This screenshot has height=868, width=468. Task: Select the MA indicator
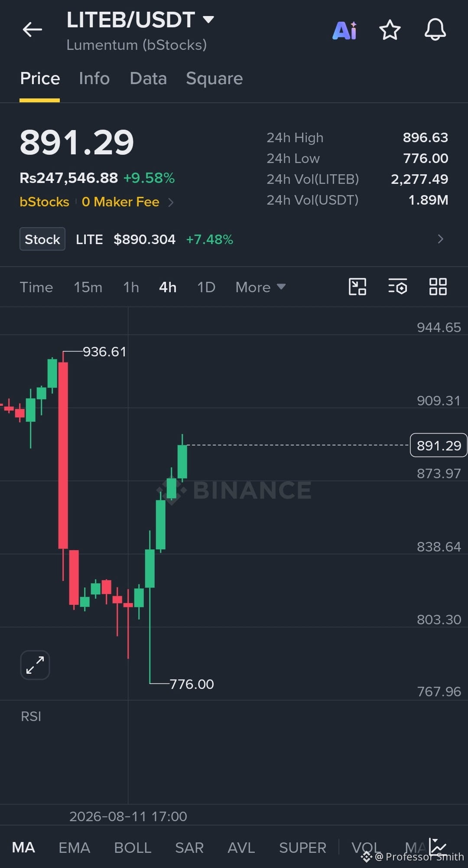(x=23, y=847)
